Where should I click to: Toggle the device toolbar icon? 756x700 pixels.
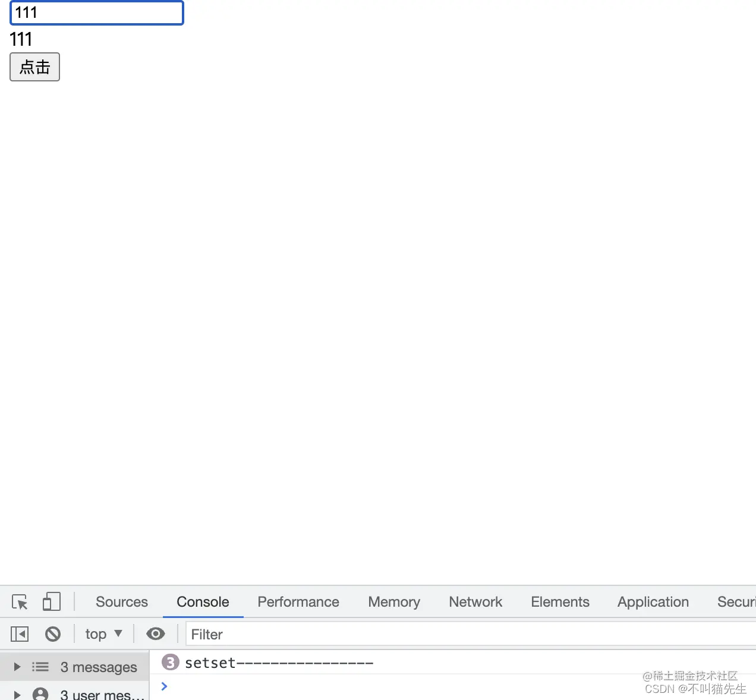pos(52,602)
